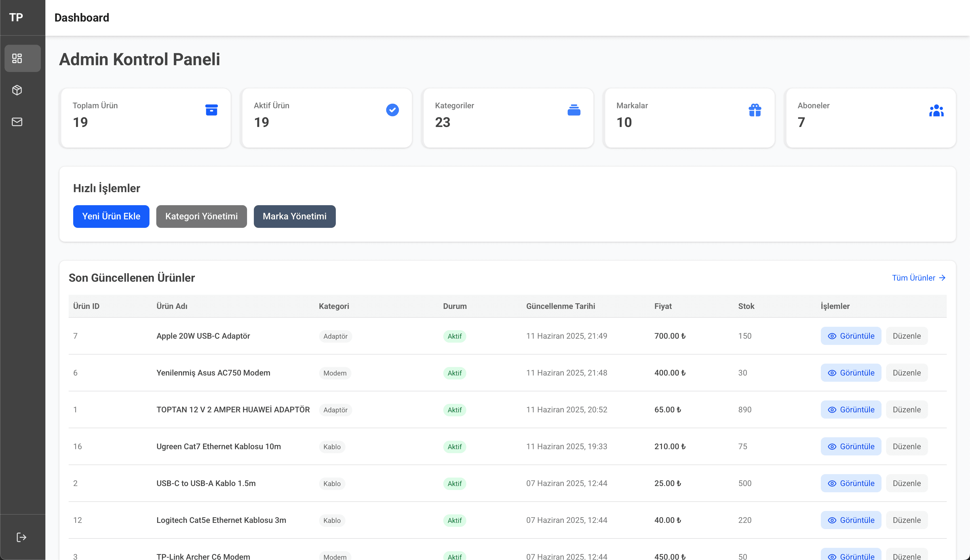Open Marka Yönetimi
This screenshot has width=970, height=560.
point(294,217)
